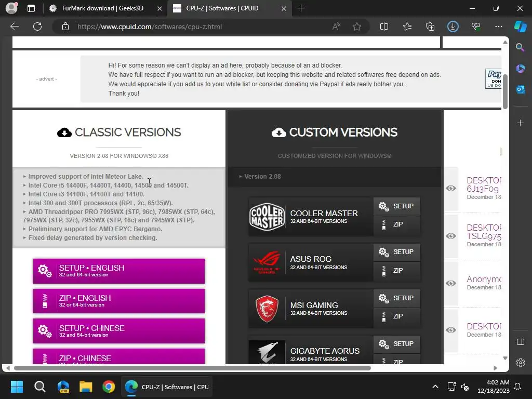The height and width of the screenshot is (399, 532).
Task: Click the MSI Gaming dragon logo
Action: coord(267,309)
